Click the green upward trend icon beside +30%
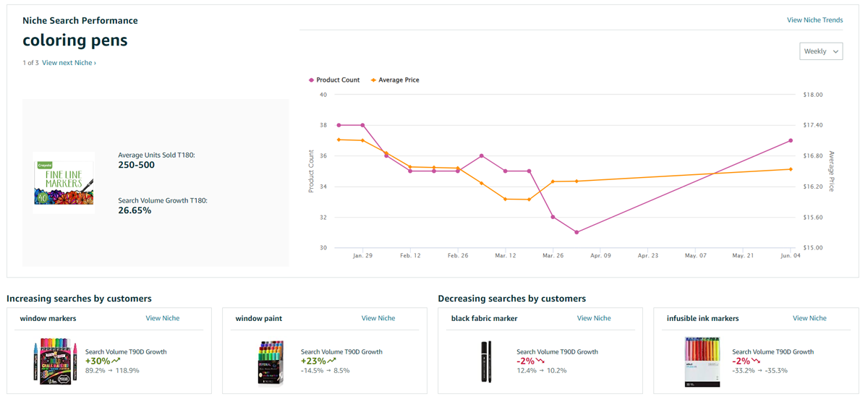868x402 pixels. click(x=116, y=360)
